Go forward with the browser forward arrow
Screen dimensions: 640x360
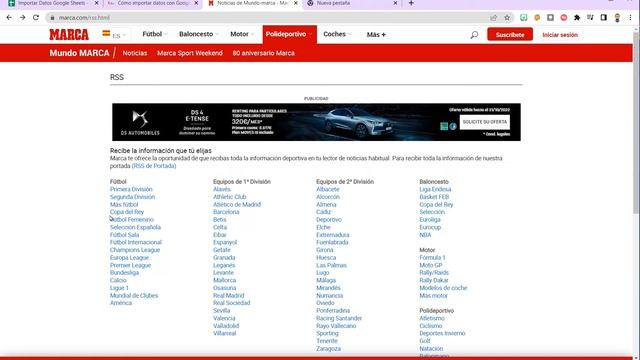(22, 18)
